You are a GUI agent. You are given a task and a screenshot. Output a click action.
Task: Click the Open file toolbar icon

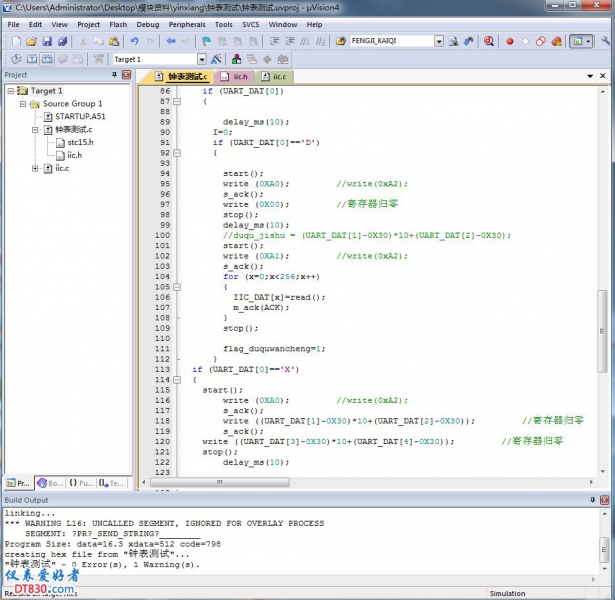point(32,42)
